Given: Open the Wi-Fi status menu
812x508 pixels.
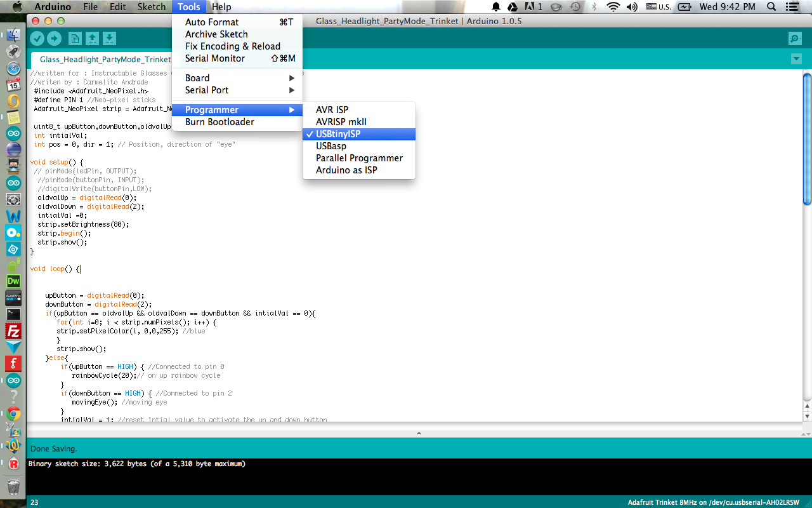Looking at the screenshot, I should coord(612,7).
